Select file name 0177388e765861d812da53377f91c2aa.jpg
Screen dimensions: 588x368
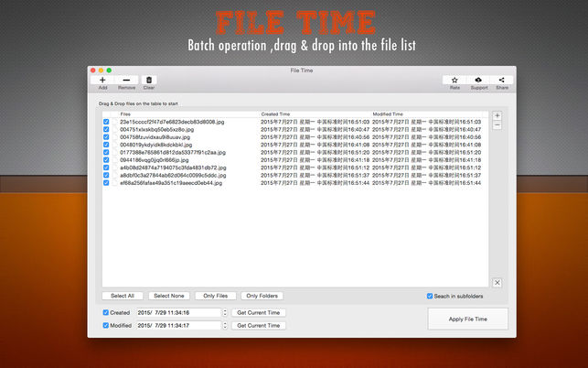[x=173, y=152]
